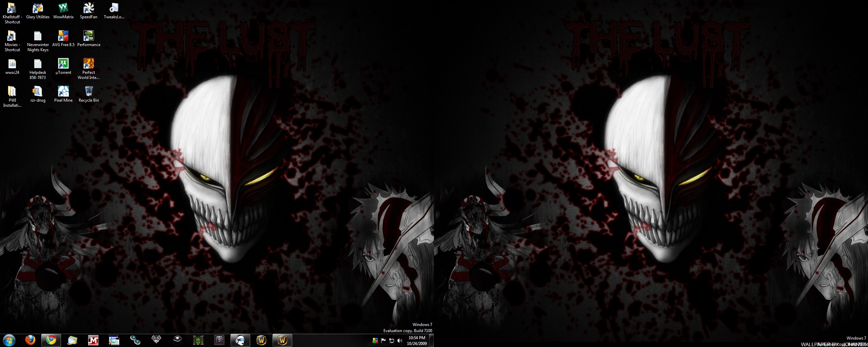Switch to the Google Chrome taskbar button
The height and width of the screenshot is (347, 868).
[x=51, y=340]
